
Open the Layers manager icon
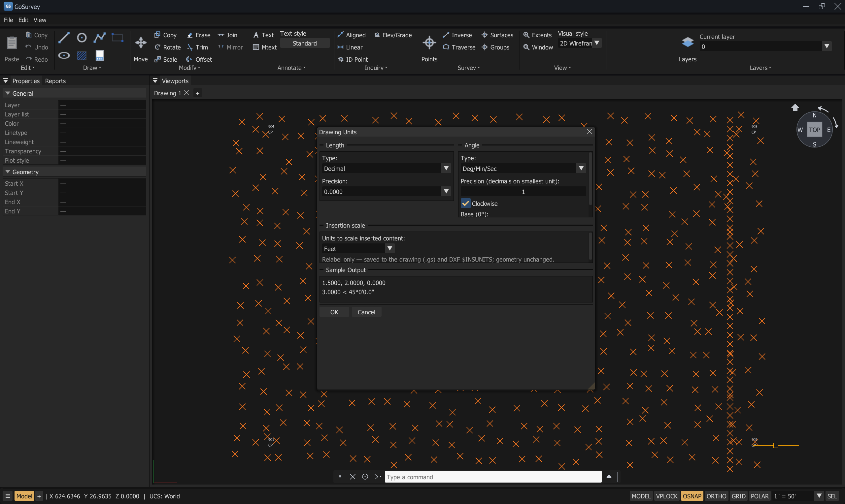(x=687, y=43)
